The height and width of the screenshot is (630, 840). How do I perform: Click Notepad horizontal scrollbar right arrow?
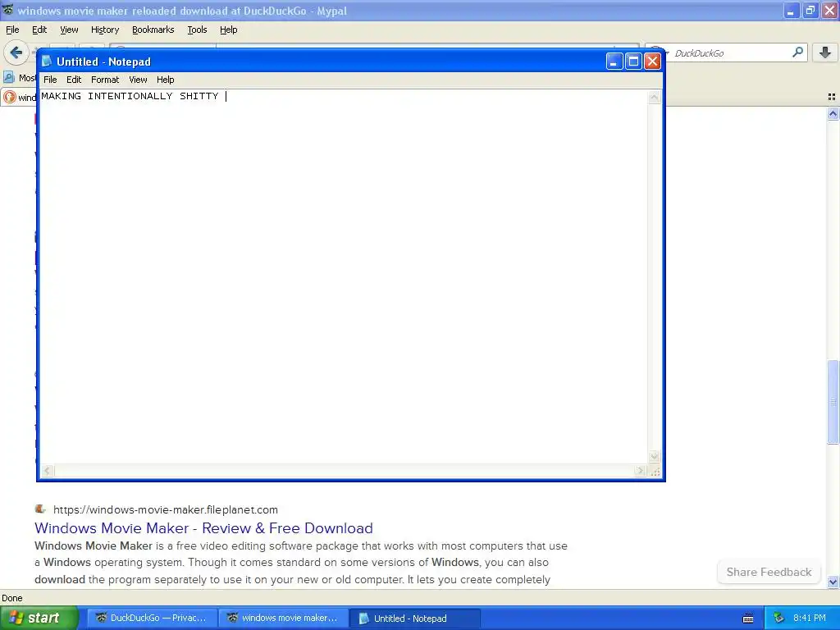(x=640, y=471)
